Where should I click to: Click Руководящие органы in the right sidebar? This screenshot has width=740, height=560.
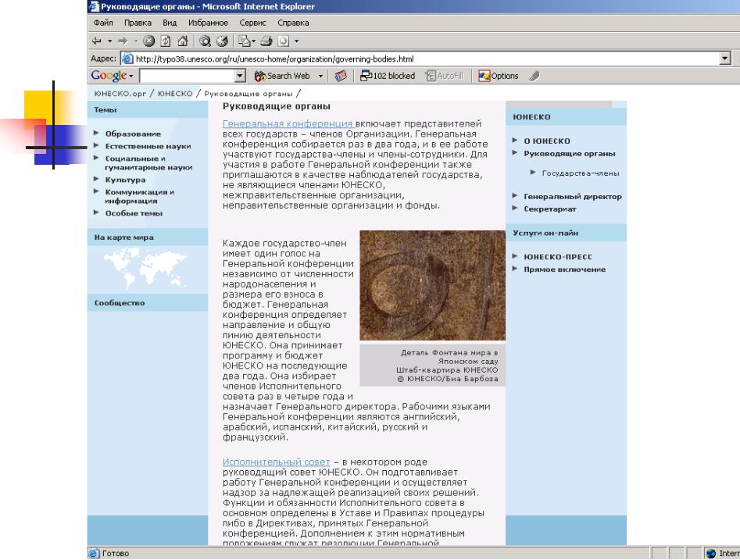tap(569, 153)
